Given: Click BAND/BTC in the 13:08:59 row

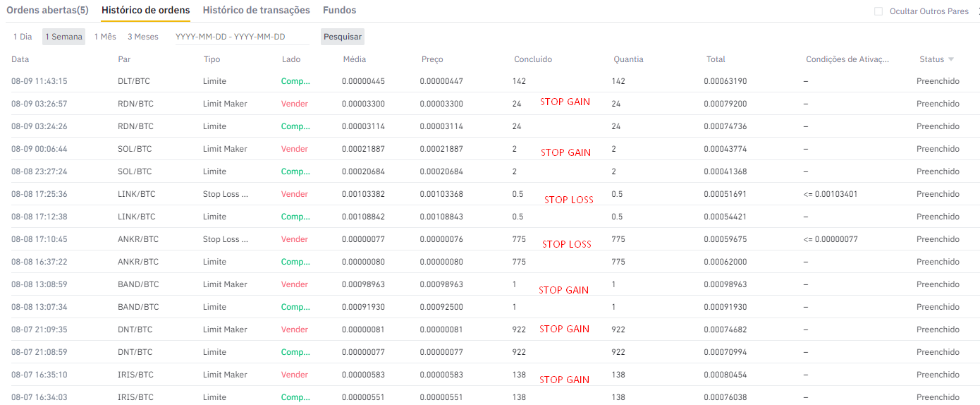Looking at the screenshot, I should [x=138, y=284].
